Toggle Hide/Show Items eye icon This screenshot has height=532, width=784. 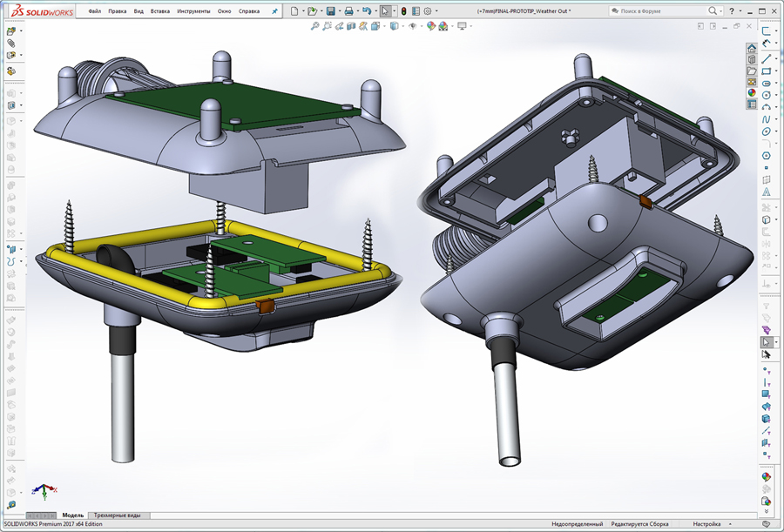[412, 27]
